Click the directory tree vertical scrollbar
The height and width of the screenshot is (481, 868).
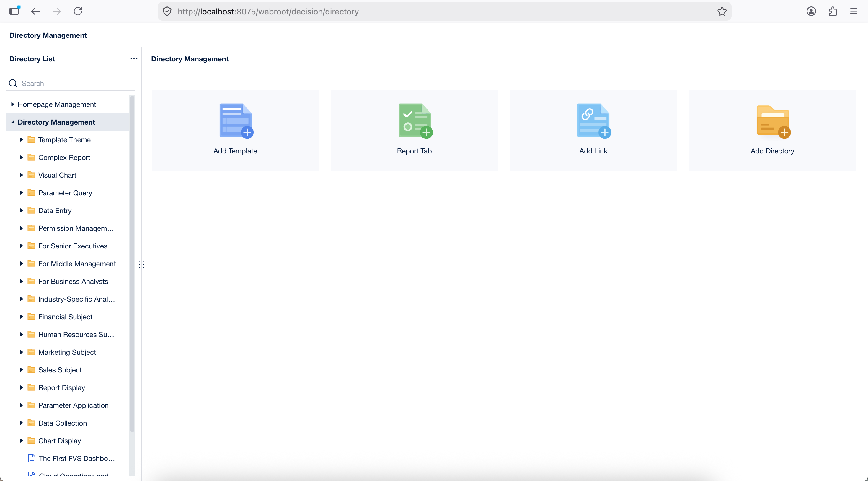[132, 264]
